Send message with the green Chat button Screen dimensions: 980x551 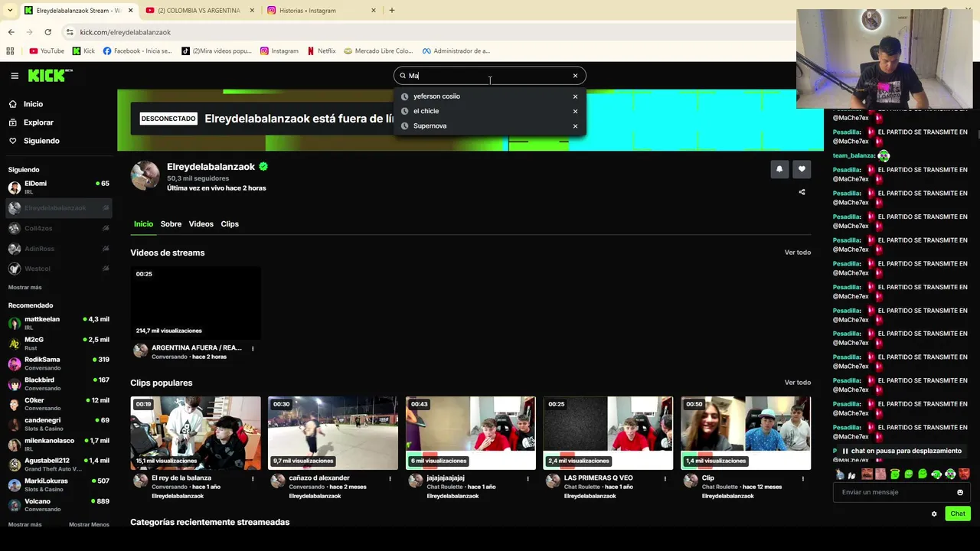(958, 514)
